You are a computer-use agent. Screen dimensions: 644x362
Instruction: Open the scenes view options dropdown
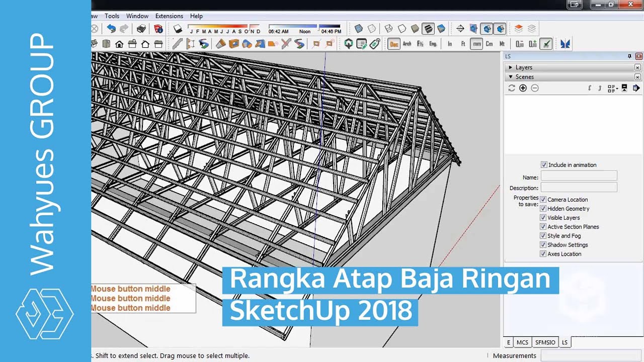tap(612, 88)
